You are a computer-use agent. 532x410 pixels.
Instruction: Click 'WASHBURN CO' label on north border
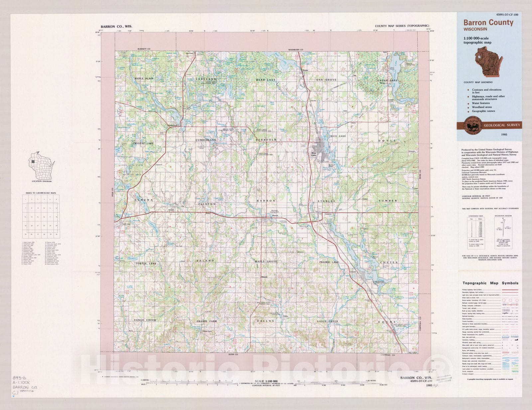pos(296,50)
